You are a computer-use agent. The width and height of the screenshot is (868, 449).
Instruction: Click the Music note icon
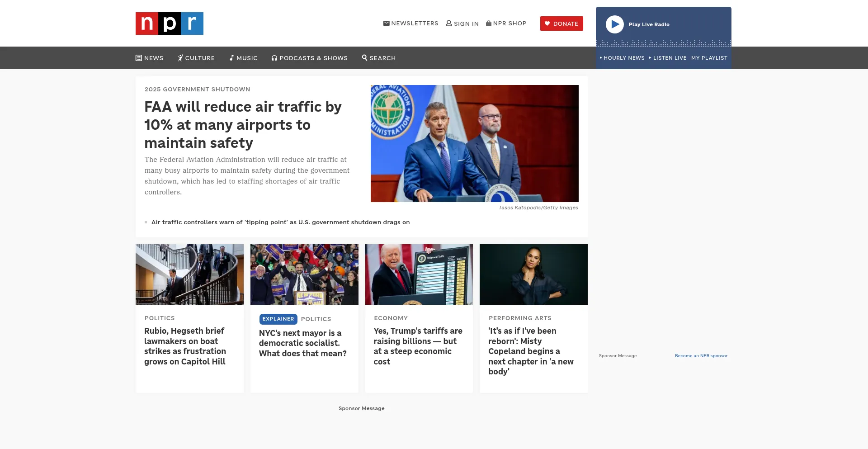[231, 58]
